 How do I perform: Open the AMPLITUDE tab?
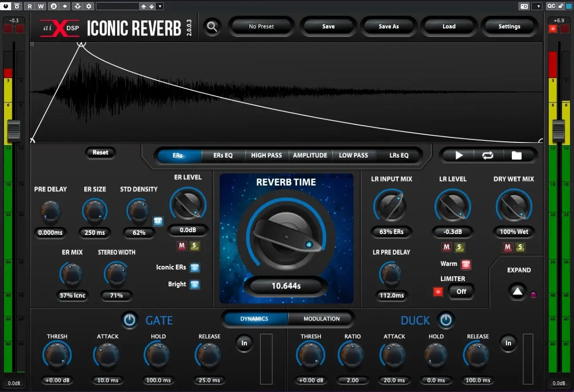[310, 155]
